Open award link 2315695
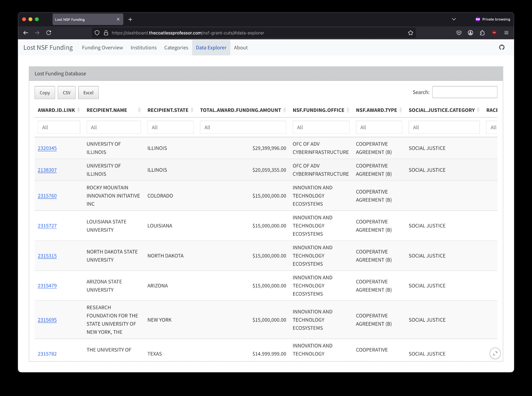Viewport: 532px width, 396px height. (x=47, y=320)
